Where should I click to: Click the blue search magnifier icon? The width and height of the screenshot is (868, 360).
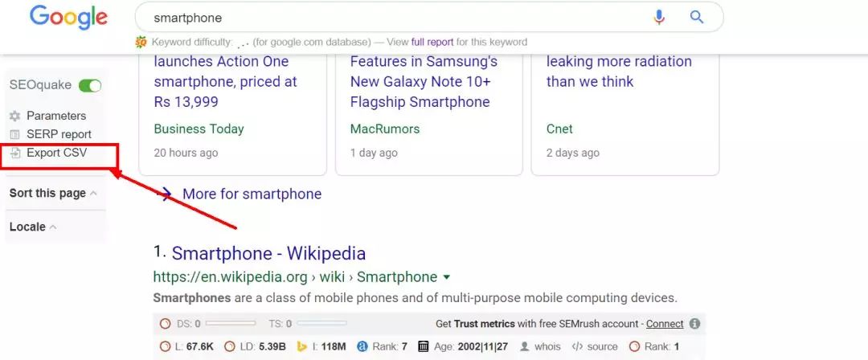point(697,17)
